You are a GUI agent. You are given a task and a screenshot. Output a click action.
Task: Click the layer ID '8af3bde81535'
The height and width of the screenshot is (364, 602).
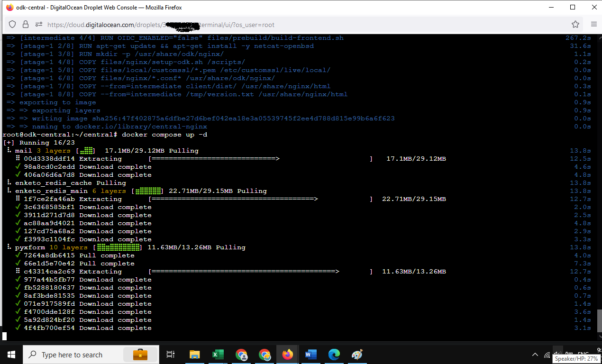[49, 296]
